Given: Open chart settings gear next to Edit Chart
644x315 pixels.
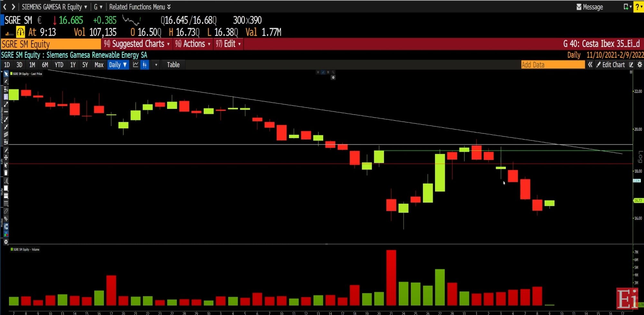Looking at the screenshot, I should click(x=639, y=65).
